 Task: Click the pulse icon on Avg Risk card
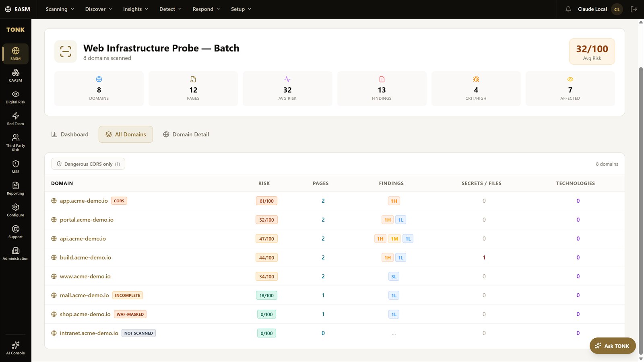(287, 79)
